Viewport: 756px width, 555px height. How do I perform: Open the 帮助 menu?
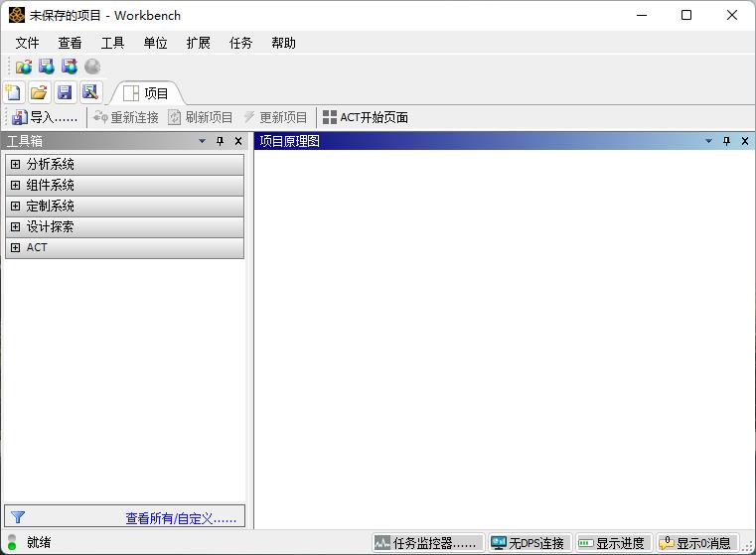[x=283, y=43]
